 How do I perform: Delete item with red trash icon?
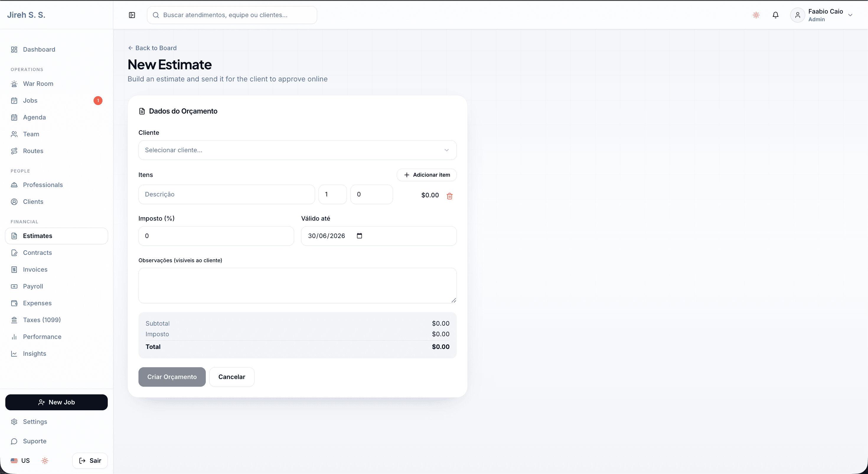[x=449, y=196]
